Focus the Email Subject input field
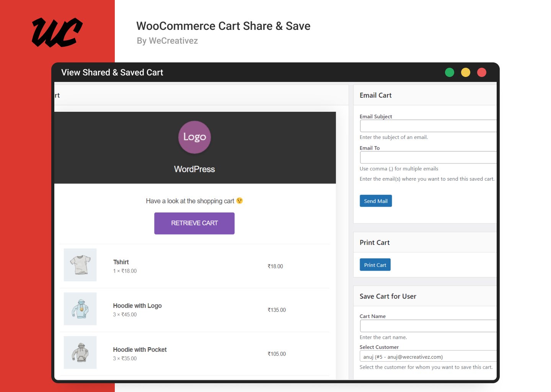 428,126
